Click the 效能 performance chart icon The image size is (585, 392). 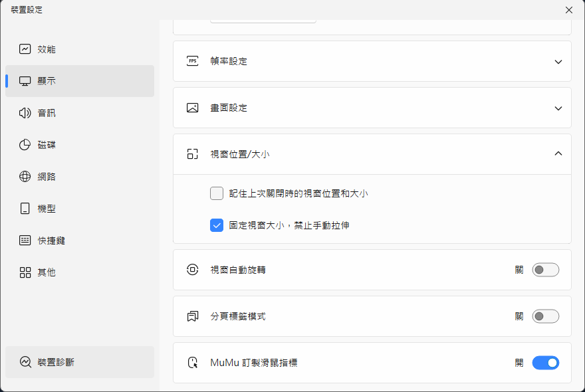25,49
